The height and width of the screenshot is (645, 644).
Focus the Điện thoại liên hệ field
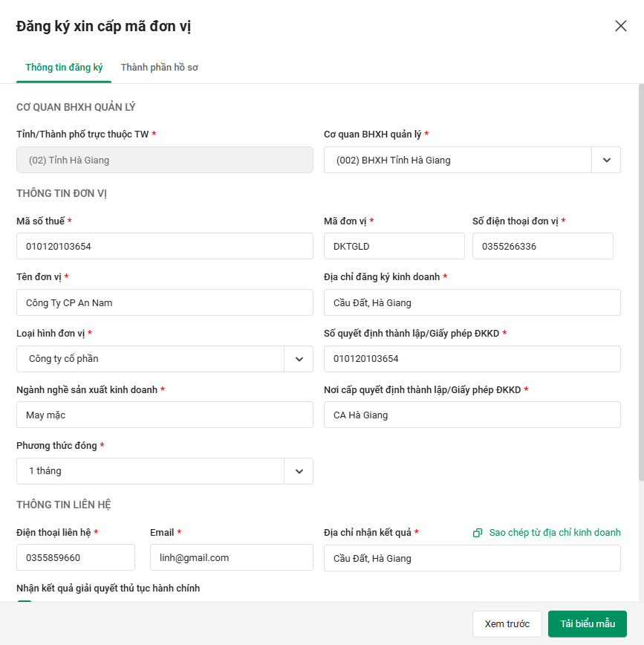point(76,557)
